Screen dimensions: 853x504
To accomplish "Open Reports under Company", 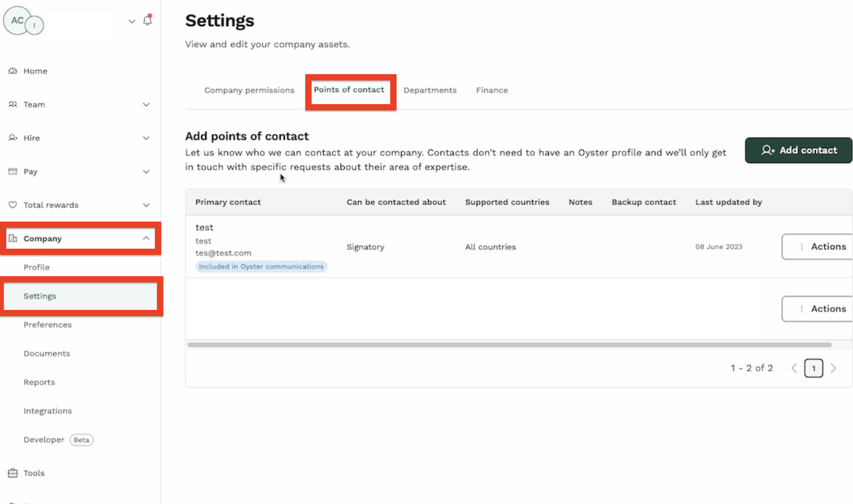I will click(39, 382).
